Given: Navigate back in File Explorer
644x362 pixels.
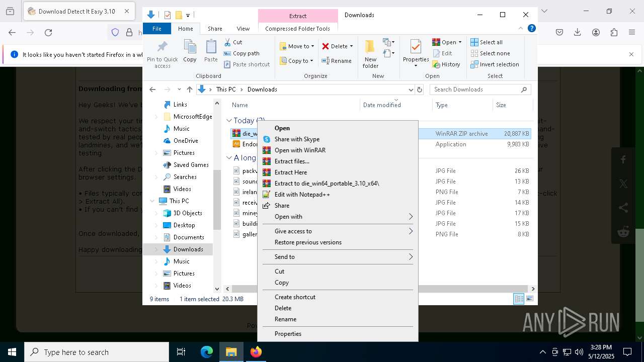Looking at the screenshot, I should (x=152, y=89).
